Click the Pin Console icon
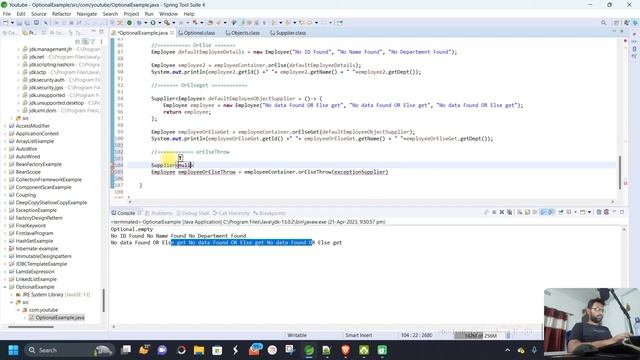640x360 pixels. (x=561, y=212)
